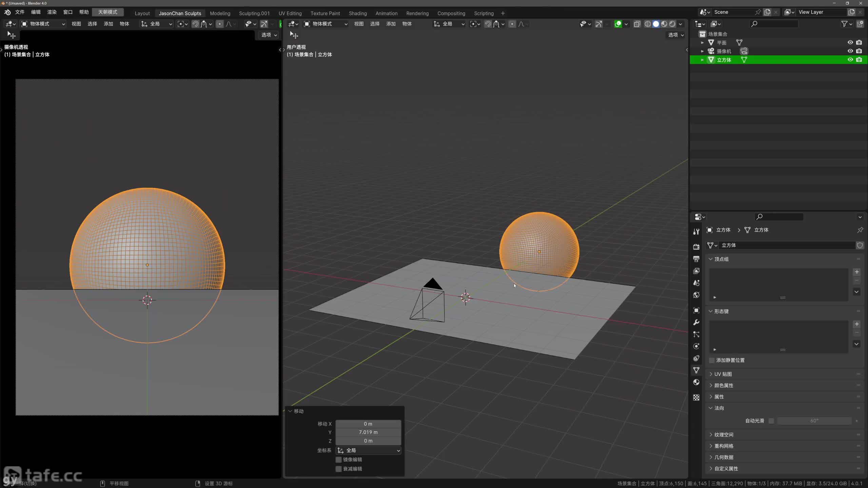
Task: Click mesh name field 立方体
Action: [787, 245]
